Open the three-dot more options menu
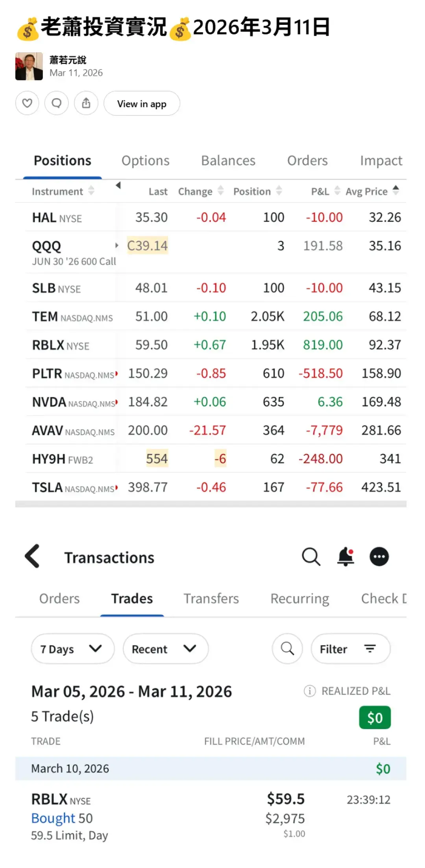The height and width of the screenshot is (868, 425). click(379, 557)
